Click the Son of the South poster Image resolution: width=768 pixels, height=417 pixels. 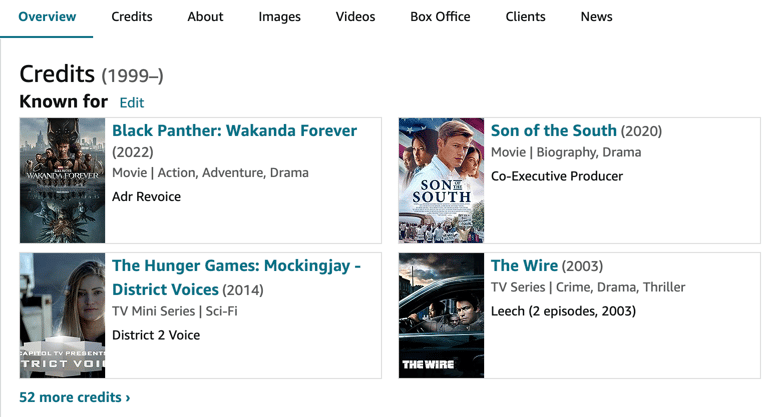(441, 180)
